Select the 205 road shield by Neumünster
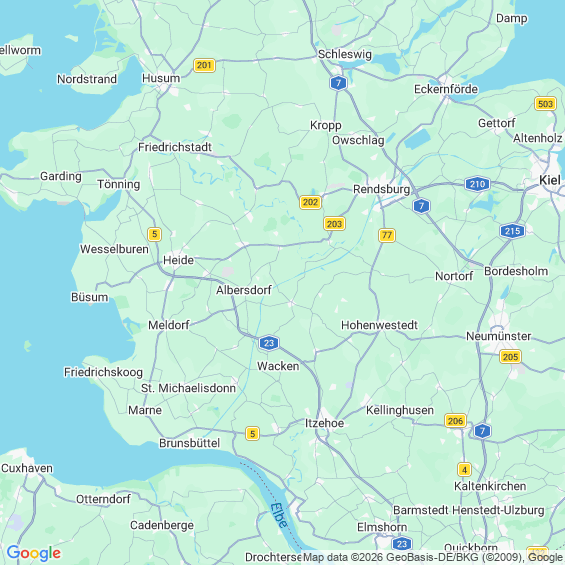 pyautogui.click(x=510, y=357)
